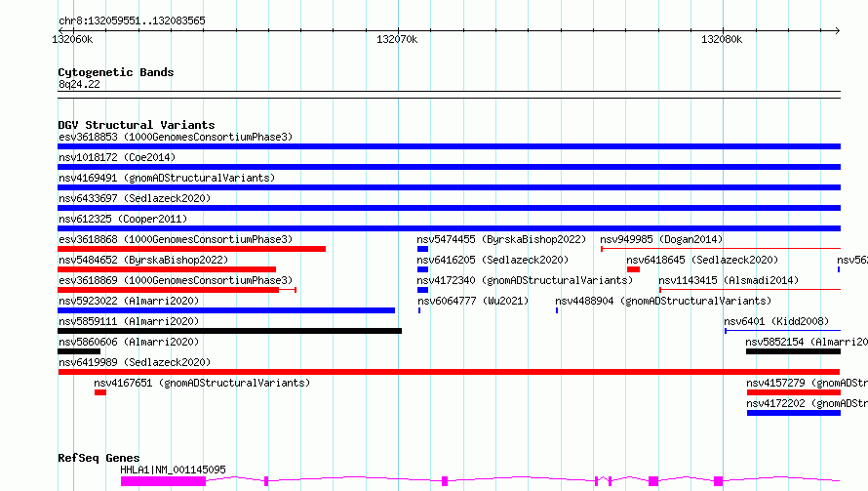Click the 132060k ruler tick label
Viewport: 868px width, 491px height.
click(x=72, y=39)
